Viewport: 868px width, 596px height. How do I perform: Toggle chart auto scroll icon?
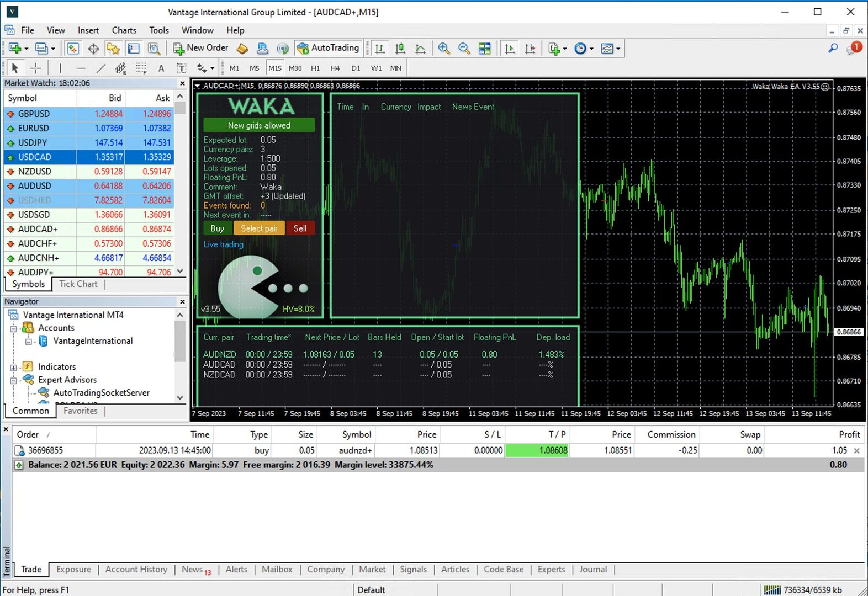510,49
